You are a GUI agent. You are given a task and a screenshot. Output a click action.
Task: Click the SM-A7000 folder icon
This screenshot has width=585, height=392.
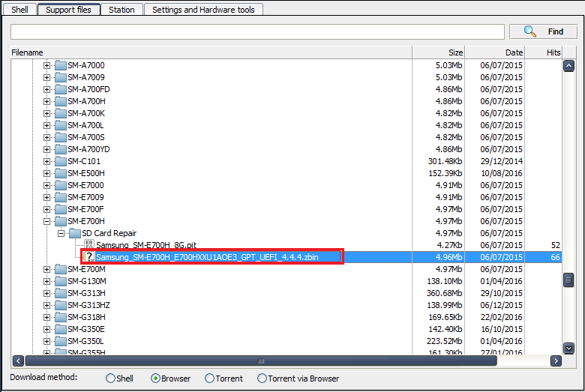tap(61, 65)
